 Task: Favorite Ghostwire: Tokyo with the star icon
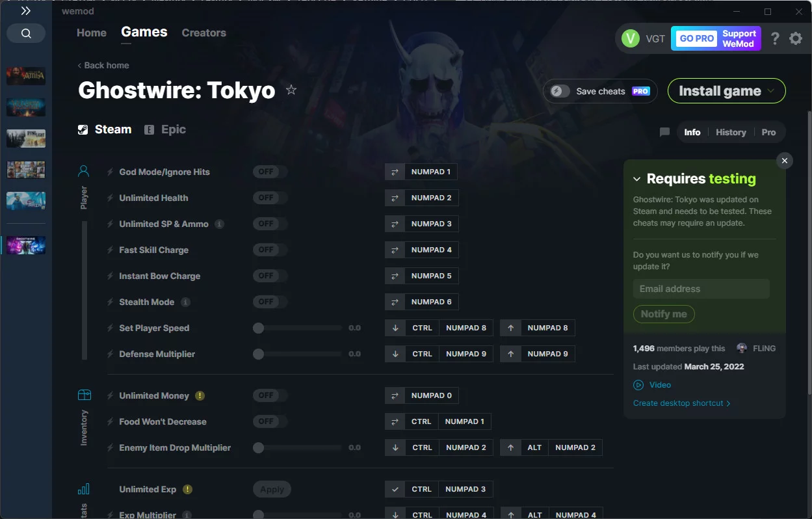tap(291, 90)
